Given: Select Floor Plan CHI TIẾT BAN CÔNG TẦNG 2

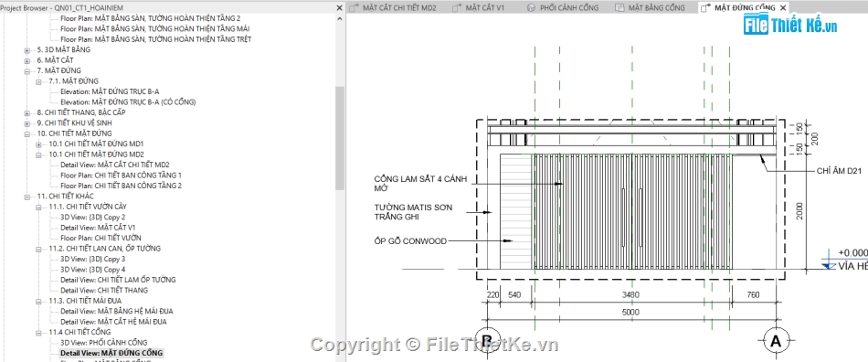Looking at the screenshot, I should coord(121,186).
